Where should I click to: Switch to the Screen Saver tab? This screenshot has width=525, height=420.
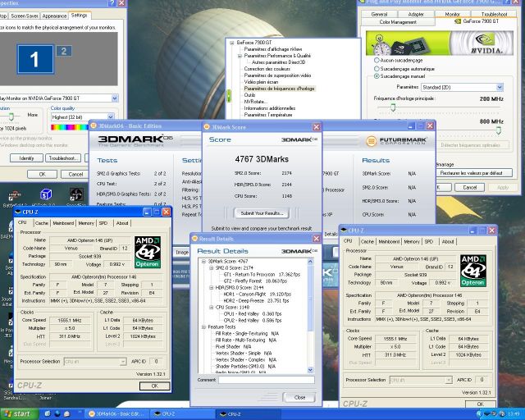pyautogui.click(x=24, y=16)
